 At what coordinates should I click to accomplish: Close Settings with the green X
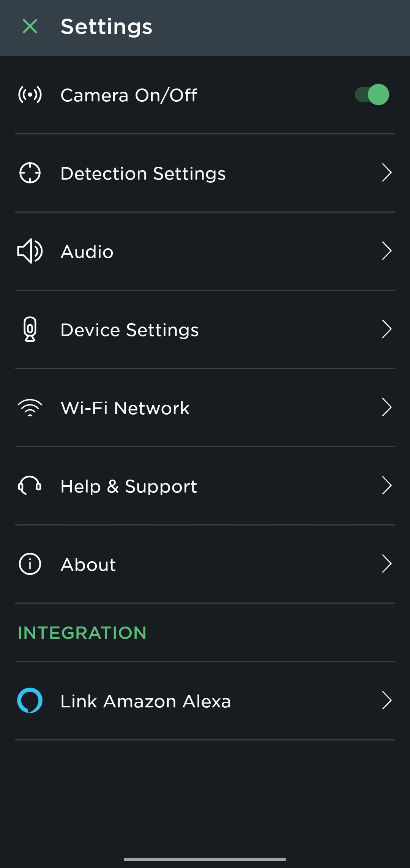(30, 27)
